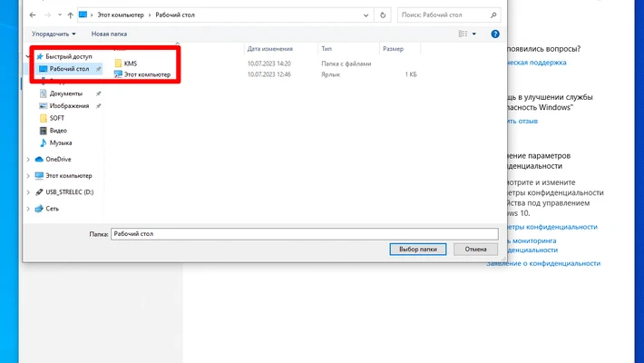
Task: Open the Упорядочить dropdown menu
Action: point(54,34)
